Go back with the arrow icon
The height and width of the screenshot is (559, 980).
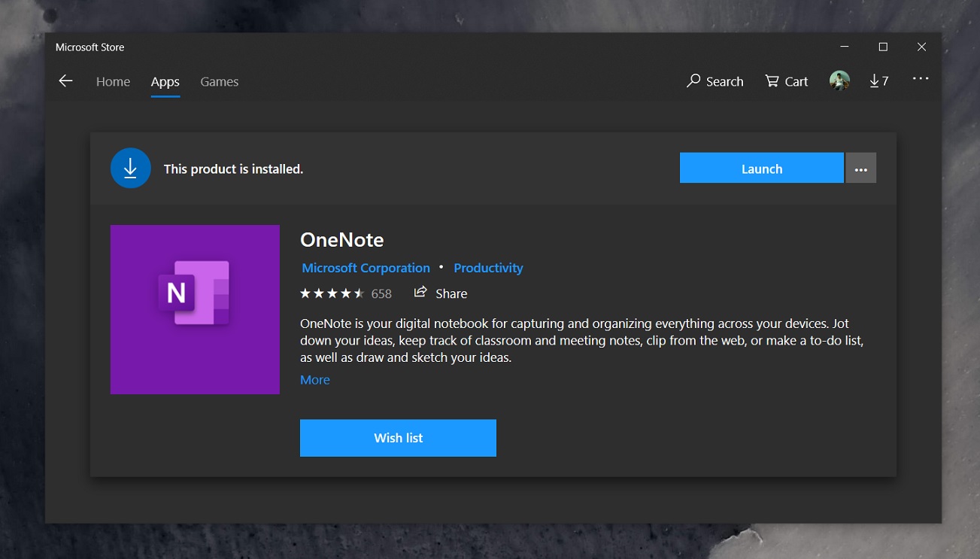pos(65,81)
